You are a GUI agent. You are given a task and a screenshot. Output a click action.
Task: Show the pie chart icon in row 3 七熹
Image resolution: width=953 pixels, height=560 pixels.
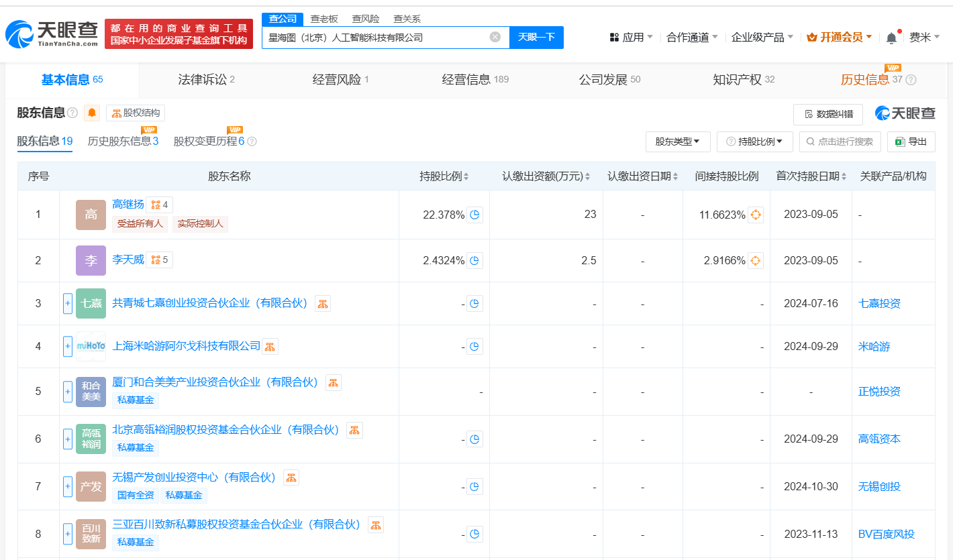point(474,304)
